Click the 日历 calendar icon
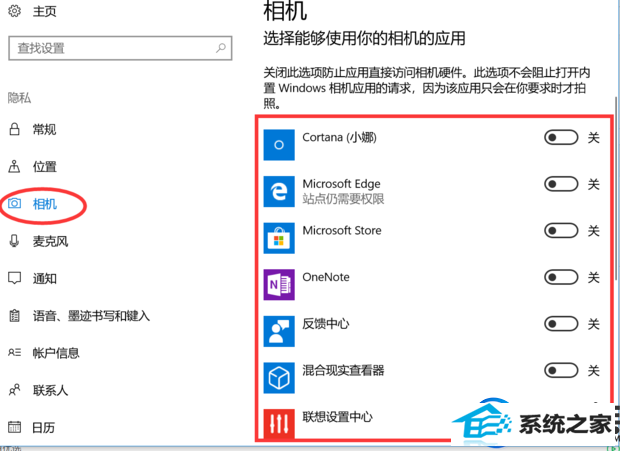 15,427
